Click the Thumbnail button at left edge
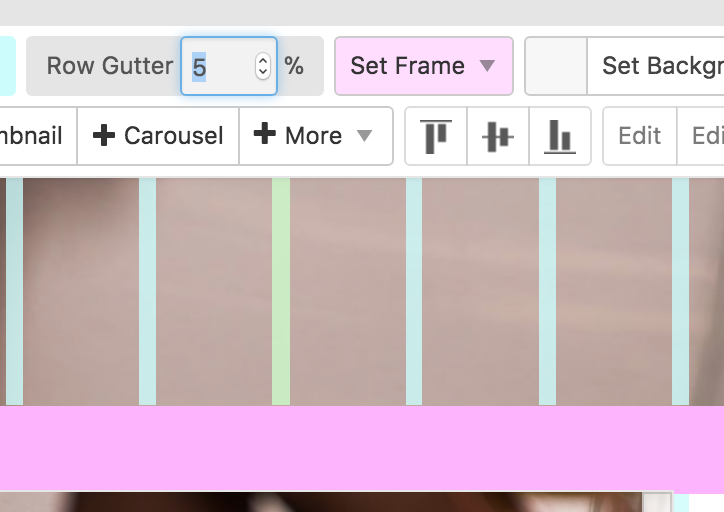 click(x=36, y=136)
